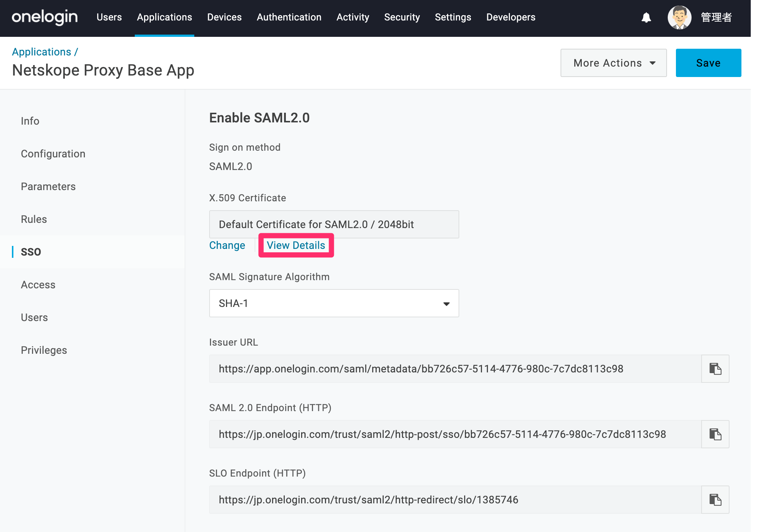Open the notifications bell
The width and height of the screenshot is (766, 532).
[646, 17]
